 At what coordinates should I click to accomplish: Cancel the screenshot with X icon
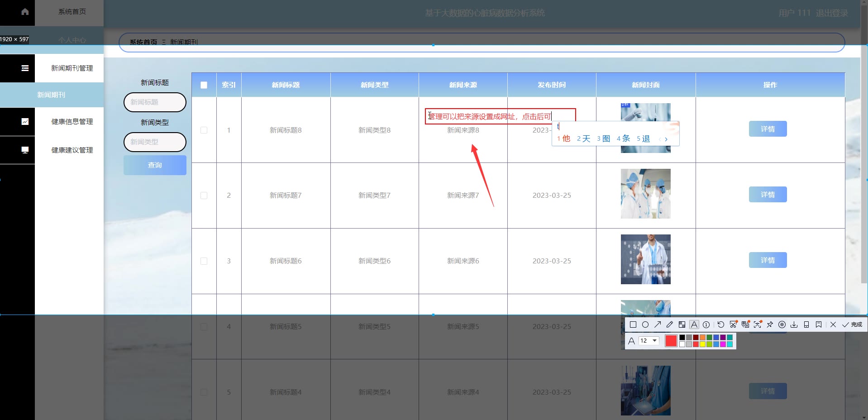pyautogui.click(x=833, y=325)
